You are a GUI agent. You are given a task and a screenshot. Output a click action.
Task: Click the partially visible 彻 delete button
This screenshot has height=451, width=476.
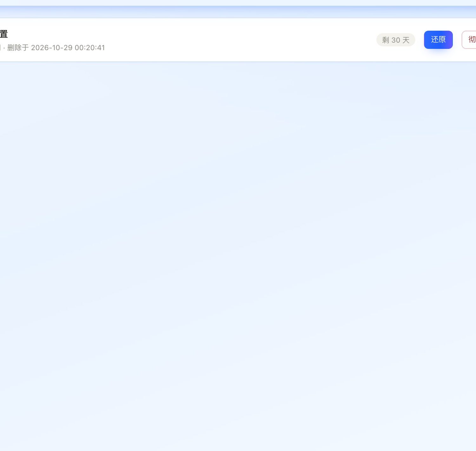(469, 40)
